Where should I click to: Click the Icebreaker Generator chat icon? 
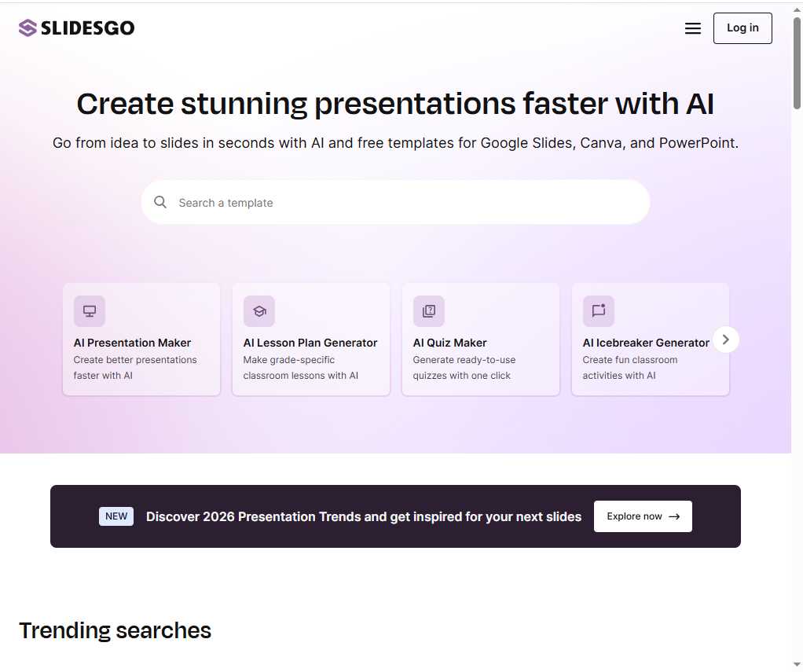599,311
